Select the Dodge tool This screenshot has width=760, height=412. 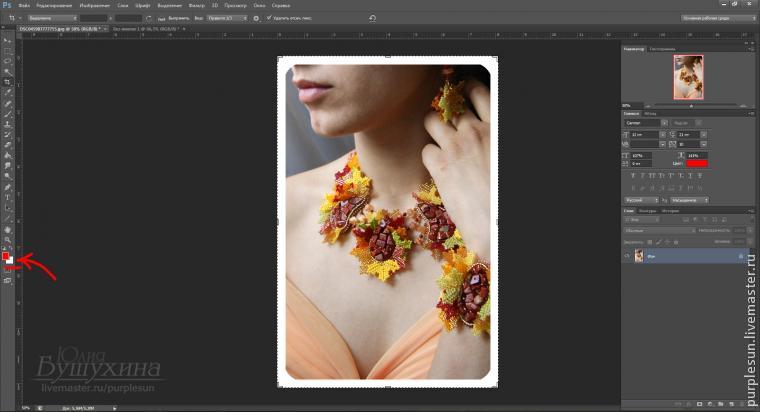tap(7, 176)
